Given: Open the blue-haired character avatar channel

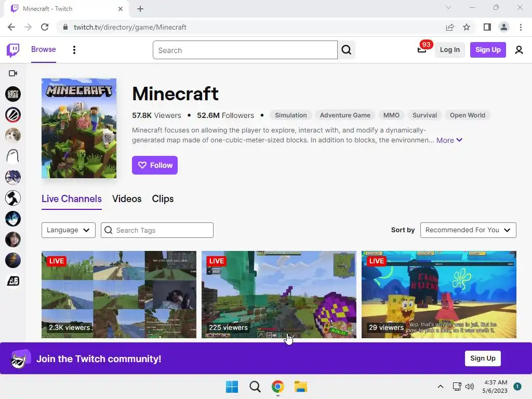Looking at the screenshot, I should click(13, 219).
